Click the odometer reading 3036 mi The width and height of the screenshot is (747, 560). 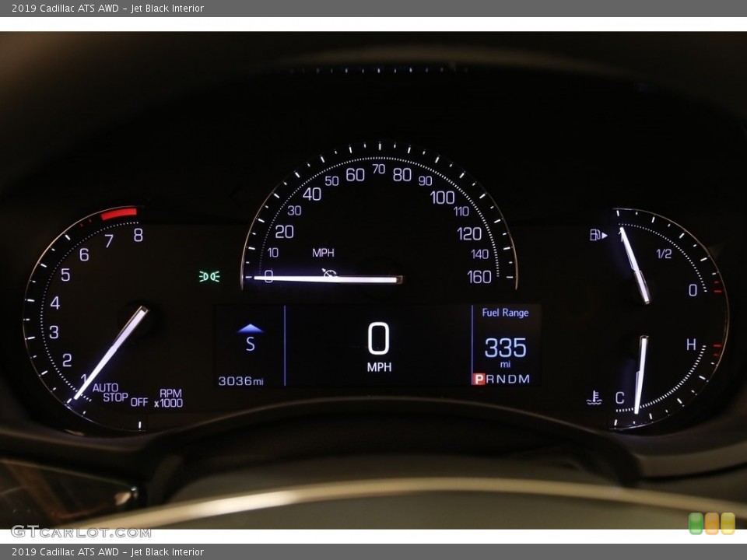tap(240, 381)
